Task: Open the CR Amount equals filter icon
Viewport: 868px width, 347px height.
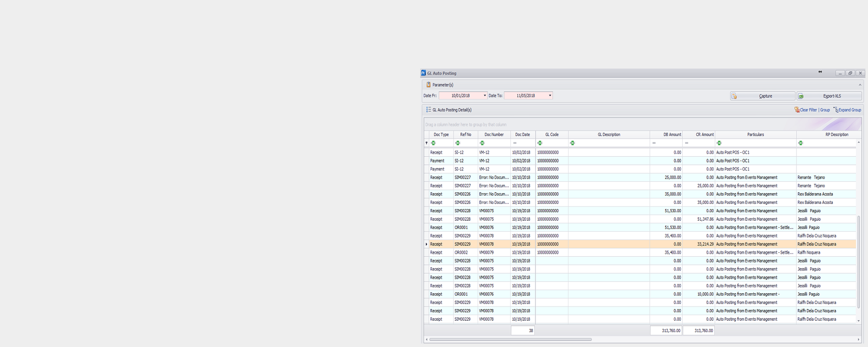Action: tap(686, 143)
